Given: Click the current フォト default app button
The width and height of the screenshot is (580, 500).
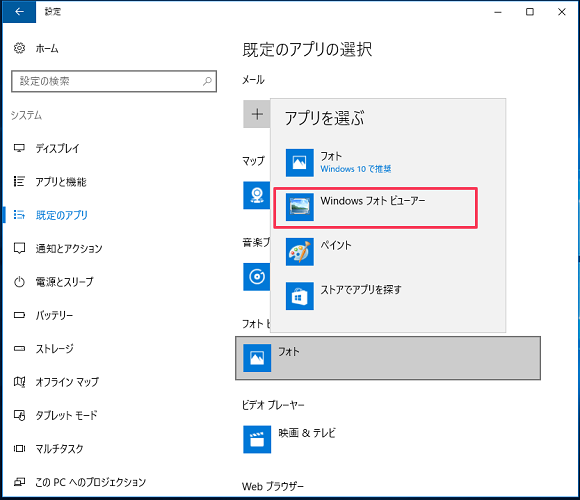Looking at the screenshot, I should (388, 358).
